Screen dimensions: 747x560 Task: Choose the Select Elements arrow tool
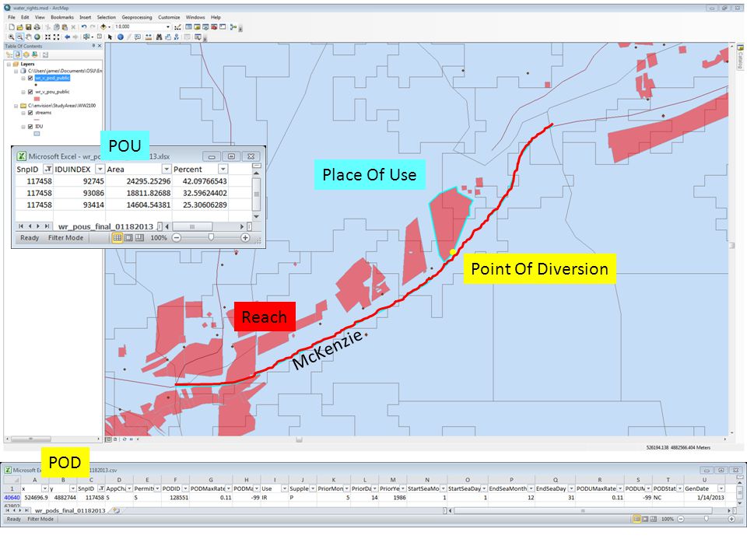coord(110,37)
